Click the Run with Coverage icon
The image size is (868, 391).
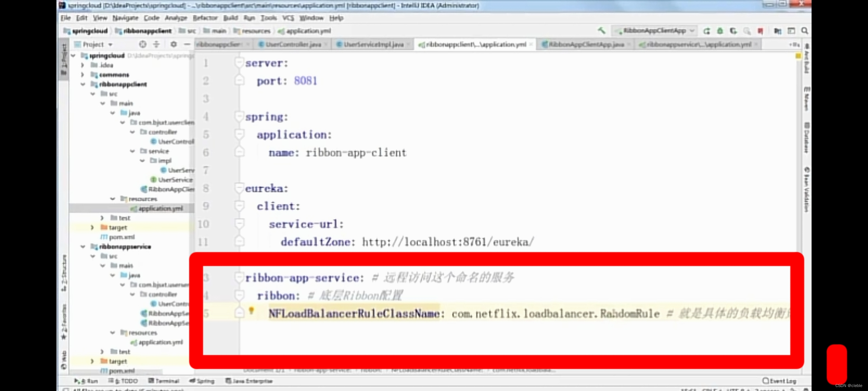(x=733, y=31)
